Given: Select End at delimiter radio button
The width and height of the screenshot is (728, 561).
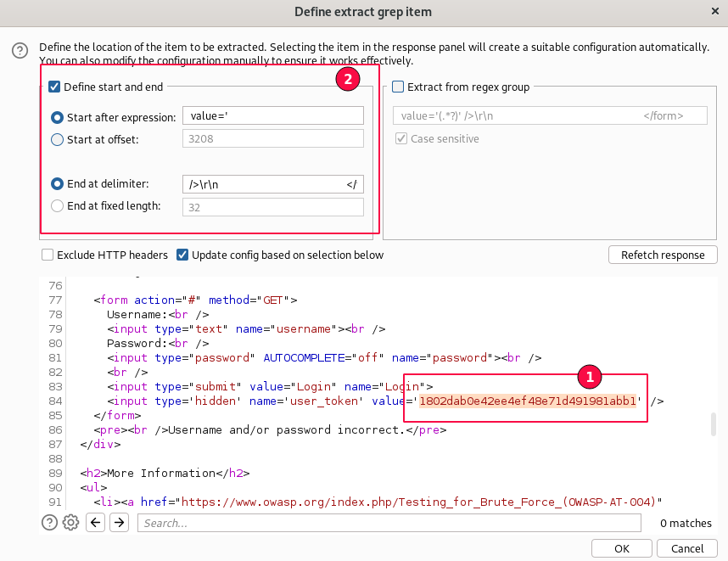Looking at the screenshot, I should (58, 183).
